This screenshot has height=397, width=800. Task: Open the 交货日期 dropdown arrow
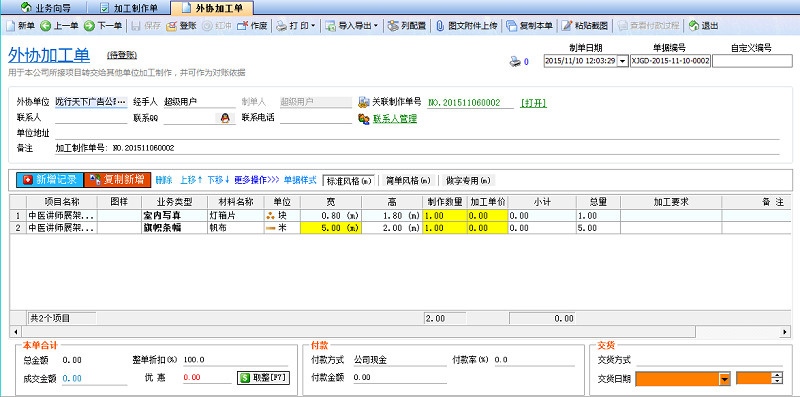pos(724,379)
